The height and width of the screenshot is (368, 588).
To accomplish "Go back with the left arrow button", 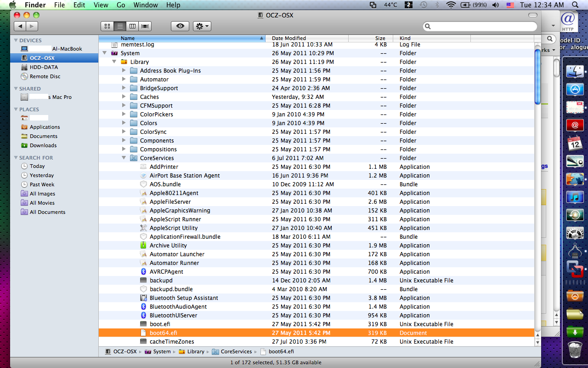I will click(20, 26).
